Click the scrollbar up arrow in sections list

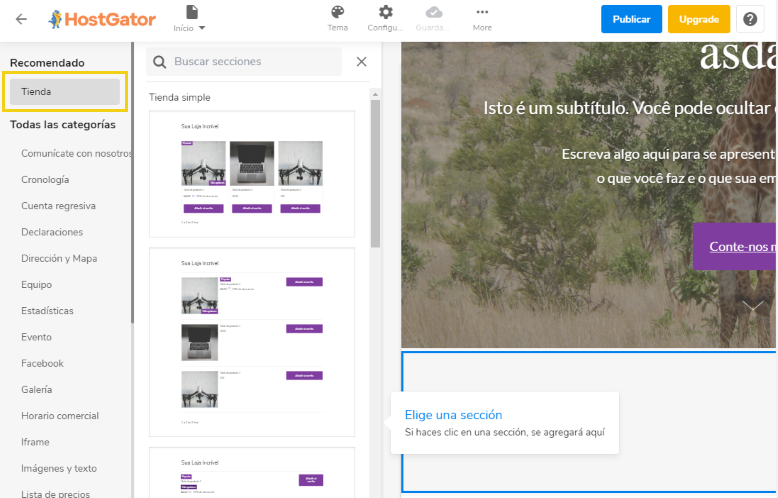coord(375,94)
